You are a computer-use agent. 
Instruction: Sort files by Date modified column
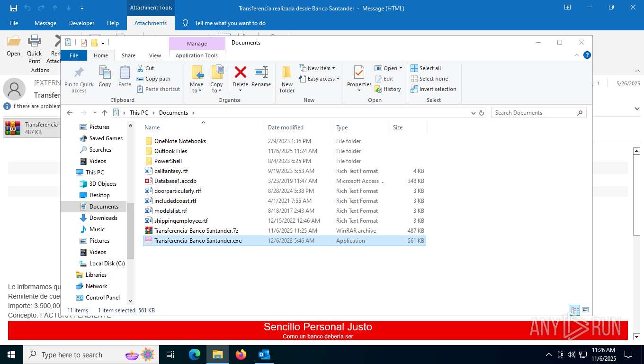[x=299, y=127]
